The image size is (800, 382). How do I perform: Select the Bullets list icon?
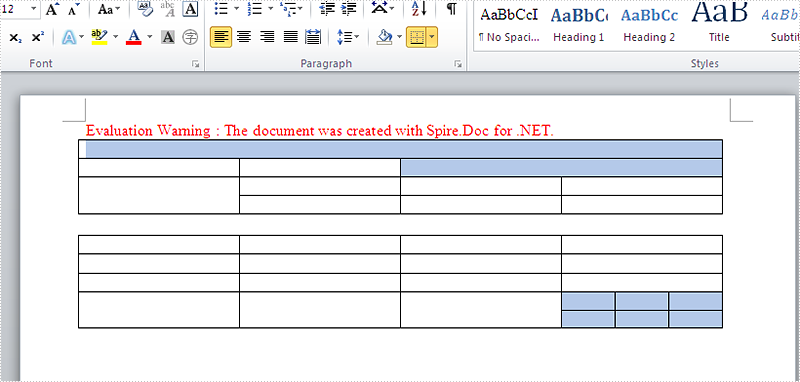(x=221, y=9)
